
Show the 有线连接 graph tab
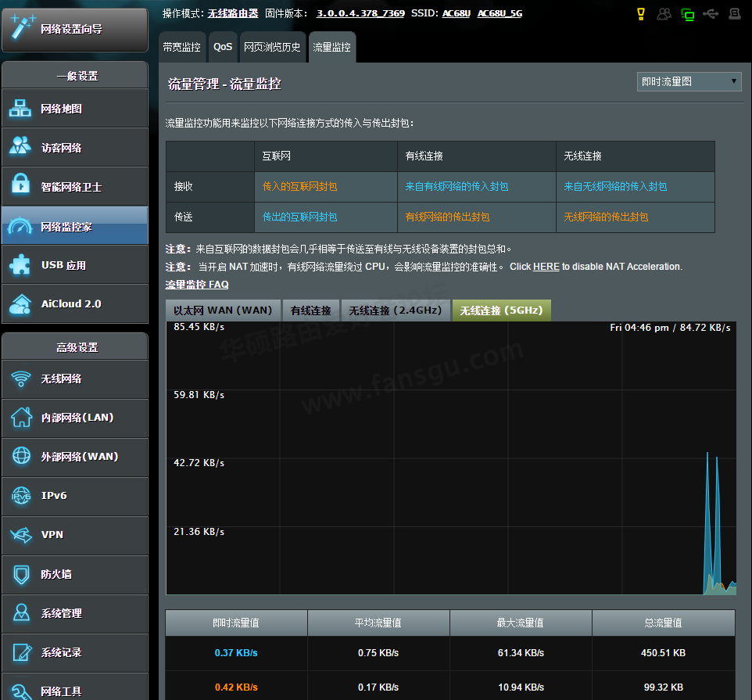point(311,311)
